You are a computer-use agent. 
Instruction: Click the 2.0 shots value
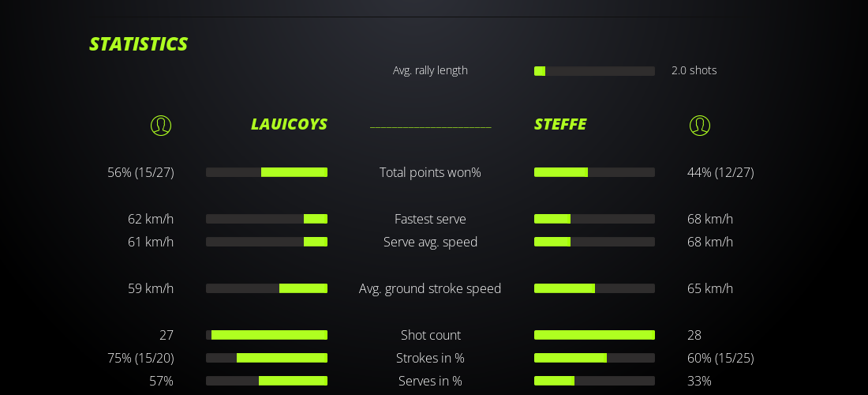click(694, 70)
